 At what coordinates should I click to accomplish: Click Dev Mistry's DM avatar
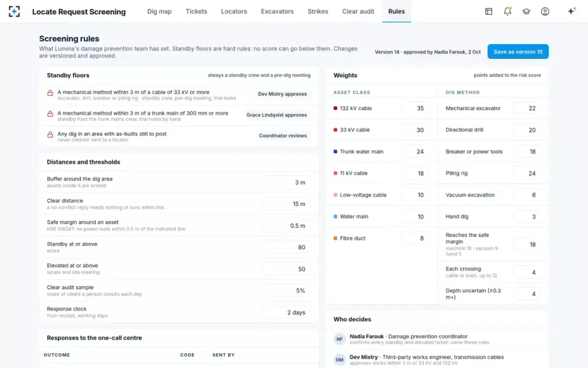(340, 359)
